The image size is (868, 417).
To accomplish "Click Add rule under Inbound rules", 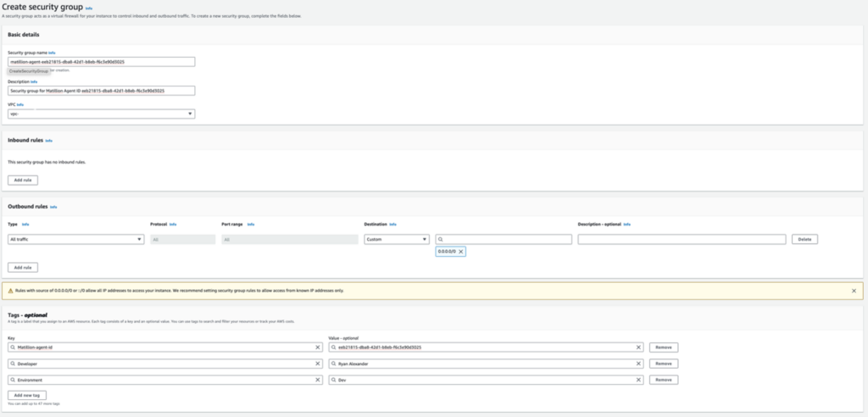I will (x=23, y=180).
